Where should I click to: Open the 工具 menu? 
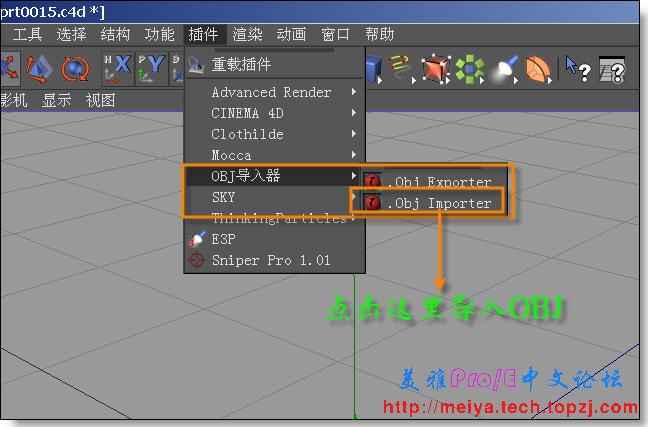click(27, 34)
